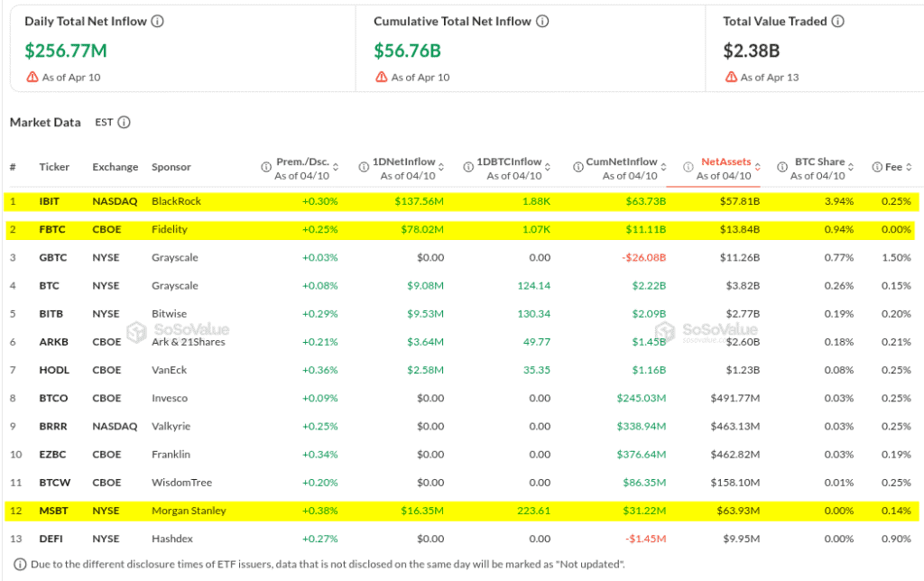
Task: Click the Morgan Stanley sponsor name
Action: (189, 511)
